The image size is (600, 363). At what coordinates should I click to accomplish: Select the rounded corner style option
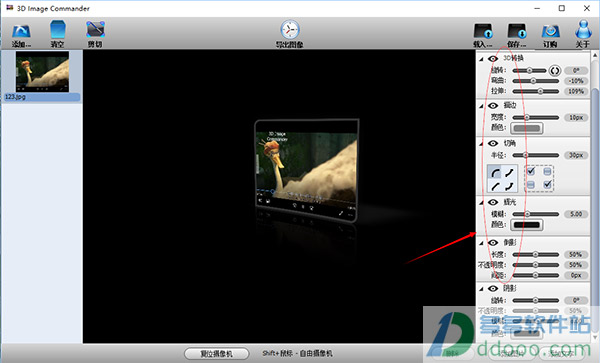pyautogui.click(x=496, y=173)
